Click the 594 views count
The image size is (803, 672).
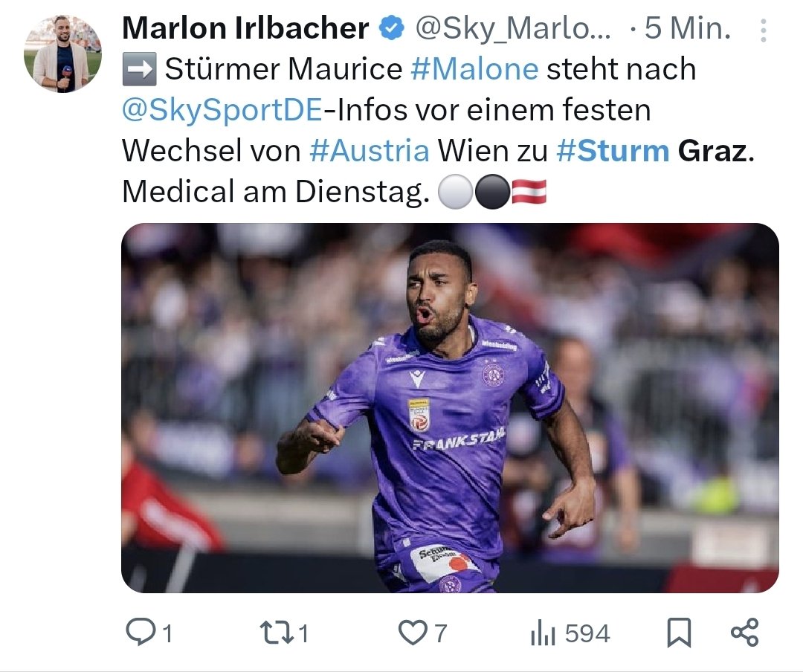click(x=587, y=633)
